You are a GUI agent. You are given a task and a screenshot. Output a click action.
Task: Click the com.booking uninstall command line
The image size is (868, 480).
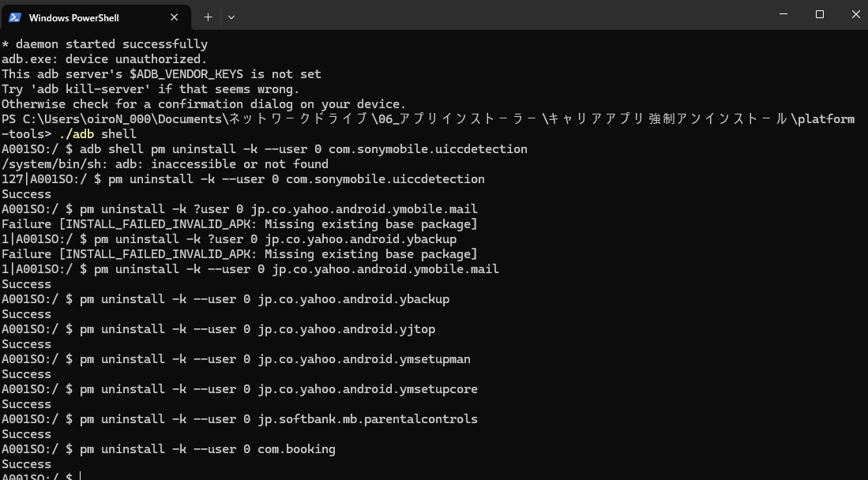[x=168, y=449]
